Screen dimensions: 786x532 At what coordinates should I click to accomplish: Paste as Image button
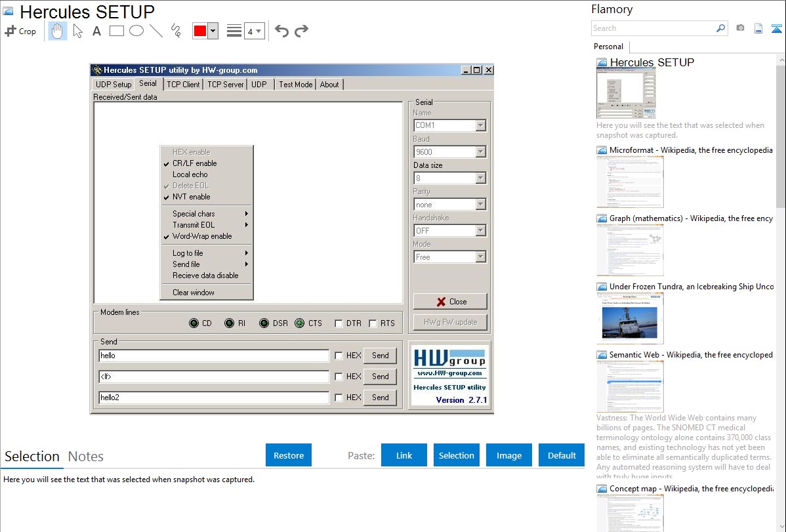point(508,455)
